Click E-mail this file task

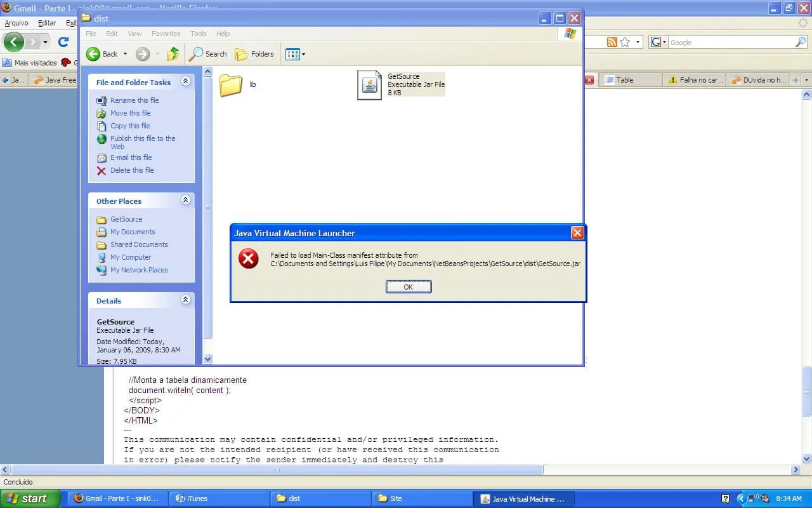[131, 157]
